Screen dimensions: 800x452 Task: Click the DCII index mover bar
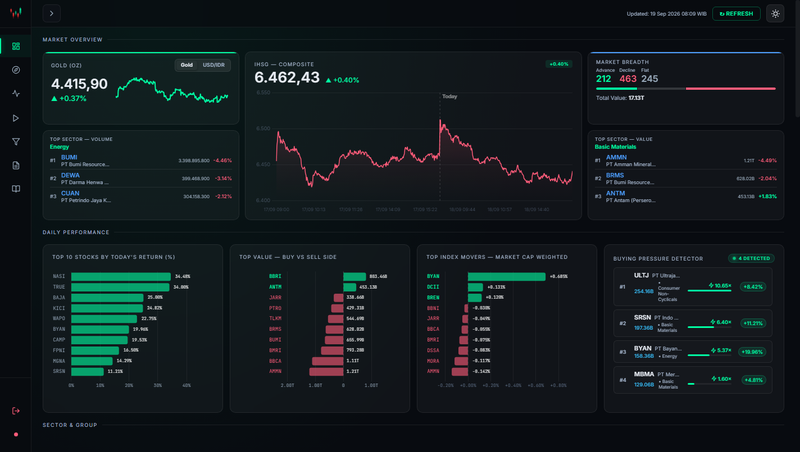(x=475, y=287)
